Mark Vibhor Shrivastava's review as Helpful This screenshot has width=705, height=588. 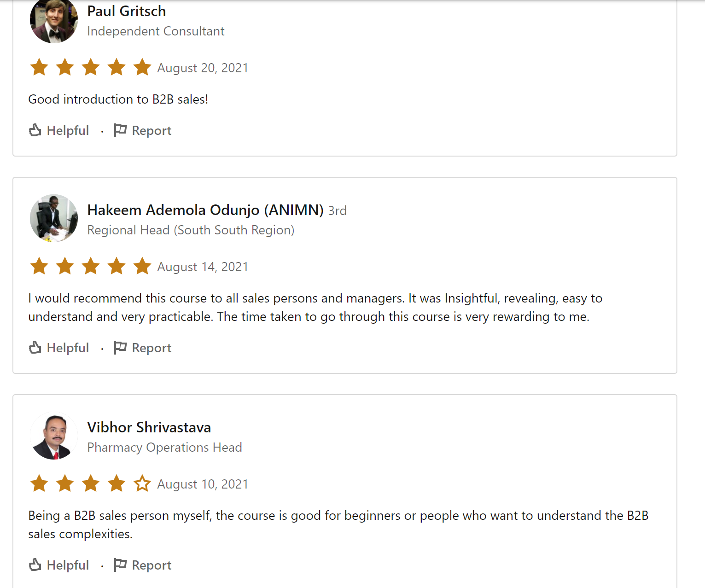click(59, 565)
